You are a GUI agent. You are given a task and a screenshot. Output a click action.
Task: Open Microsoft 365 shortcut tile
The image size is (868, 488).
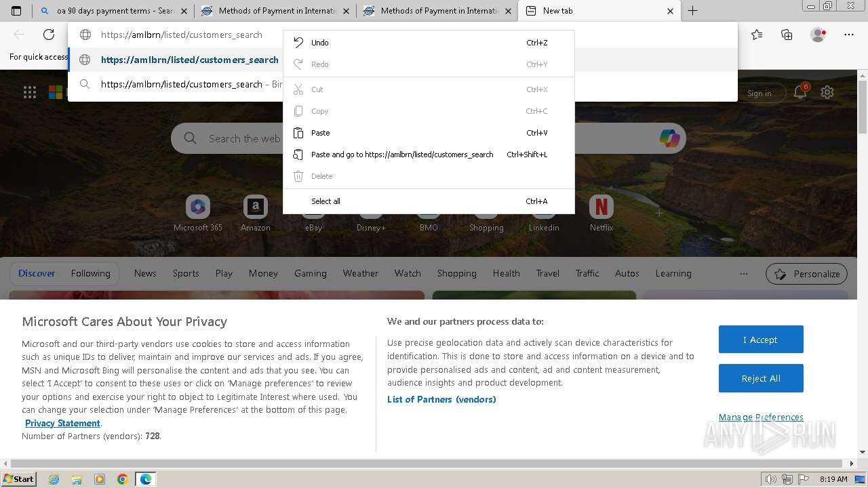pos(198,214)
